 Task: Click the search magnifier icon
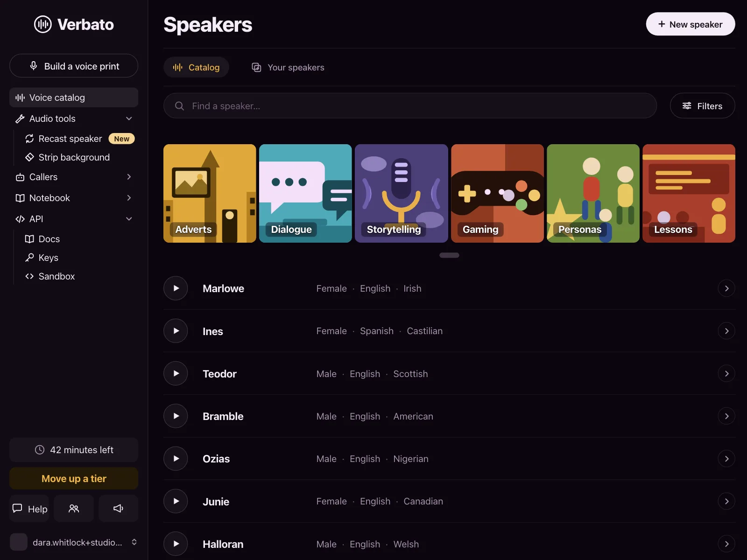[179, 106]
